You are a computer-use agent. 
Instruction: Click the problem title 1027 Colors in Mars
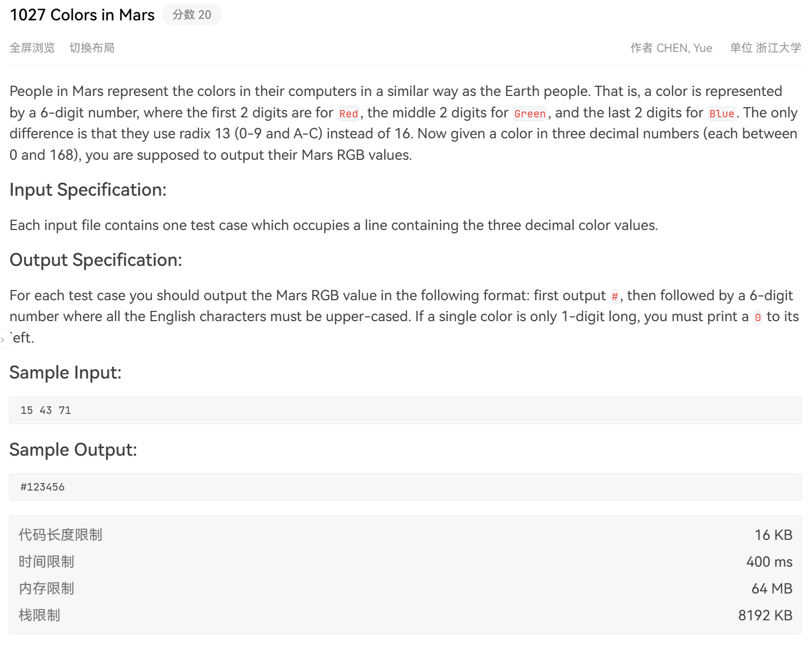point(82,14)
